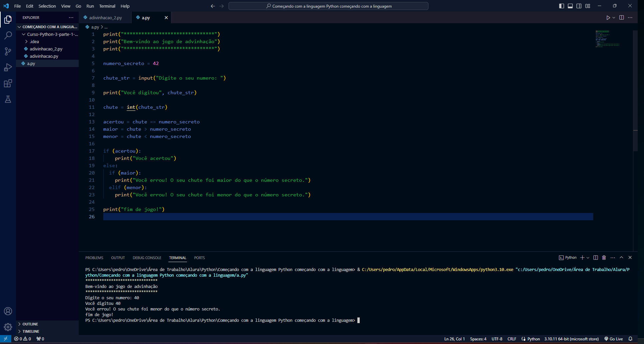
Task: Open notifications bell in status bar
Action: pos(630,339)
